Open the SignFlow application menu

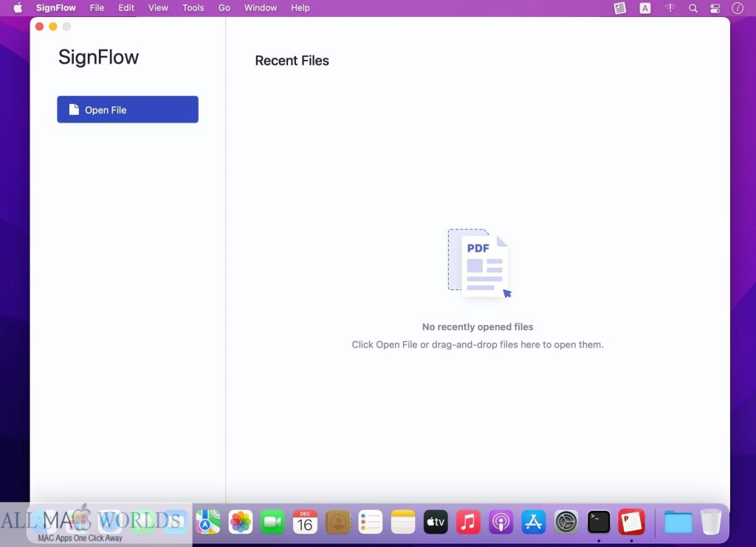coord(56,7)
